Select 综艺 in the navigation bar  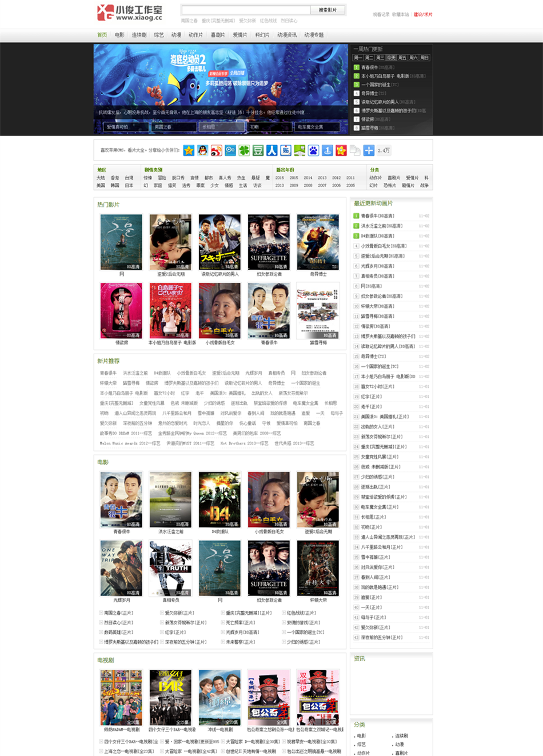[x=159, y=35]
